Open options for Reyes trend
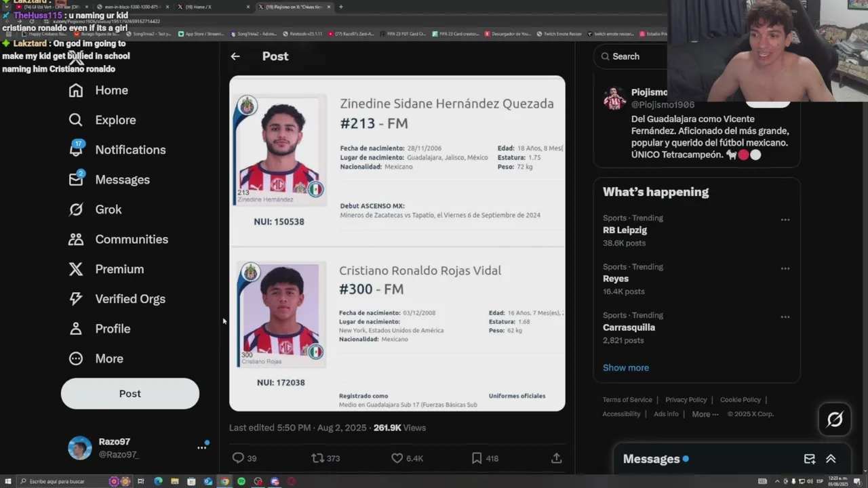Screen dimensions: 868x488 (x=785, y=268)
